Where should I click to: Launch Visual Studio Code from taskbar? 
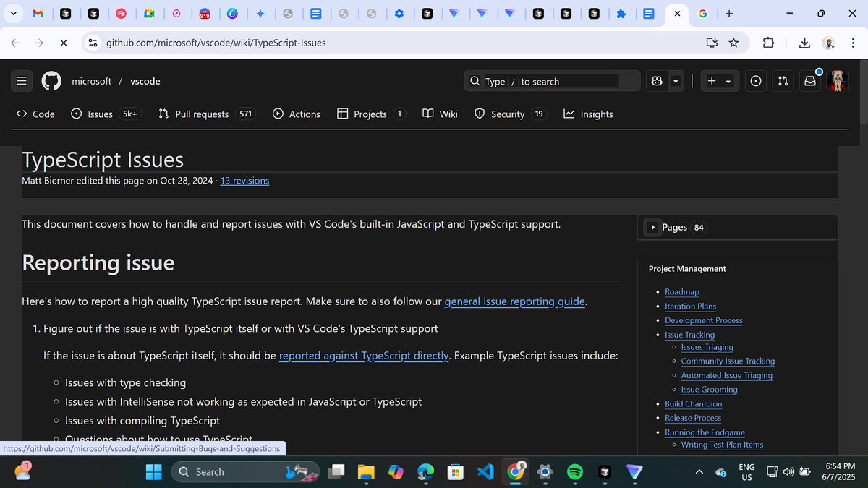[485, 471]
